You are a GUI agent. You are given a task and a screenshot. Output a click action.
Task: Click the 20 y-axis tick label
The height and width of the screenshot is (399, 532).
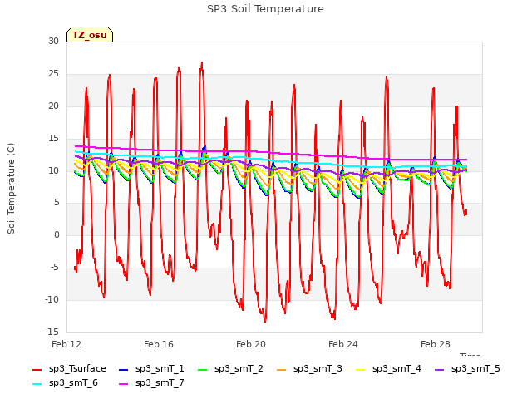(x=53, y=106)
